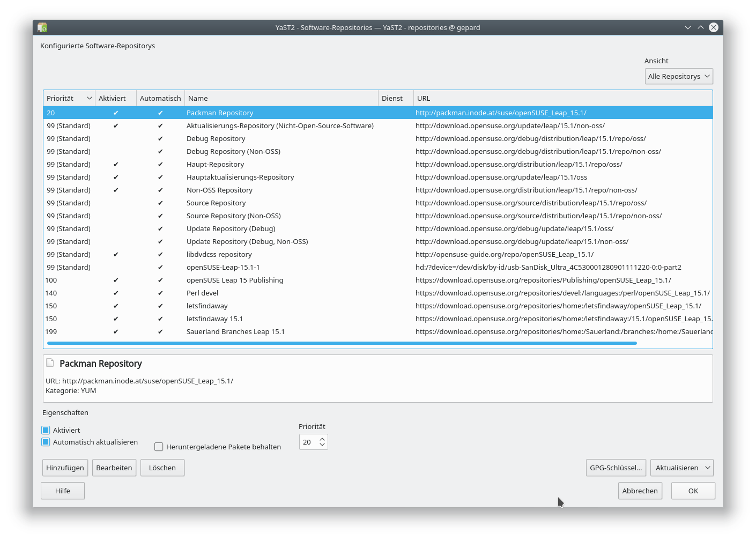This screenshot has height=540, width=756.
Task: Maximize the window with the up chevron
Action: coord(701,27)
